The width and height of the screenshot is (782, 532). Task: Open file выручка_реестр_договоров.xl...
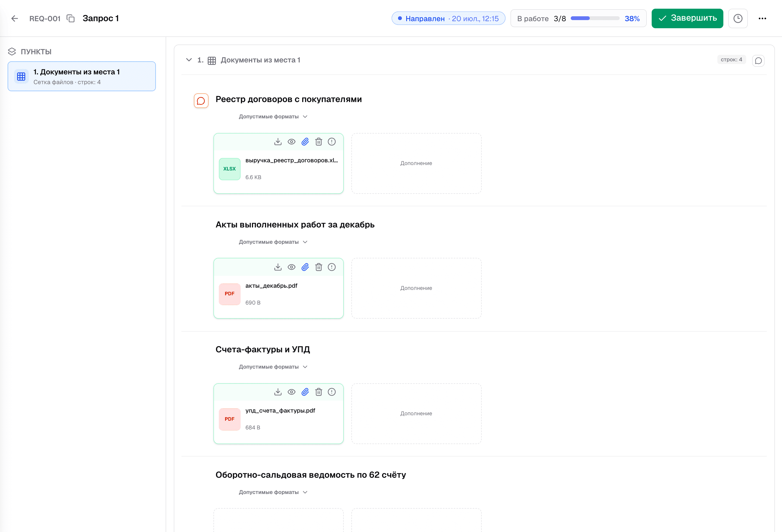291,160
